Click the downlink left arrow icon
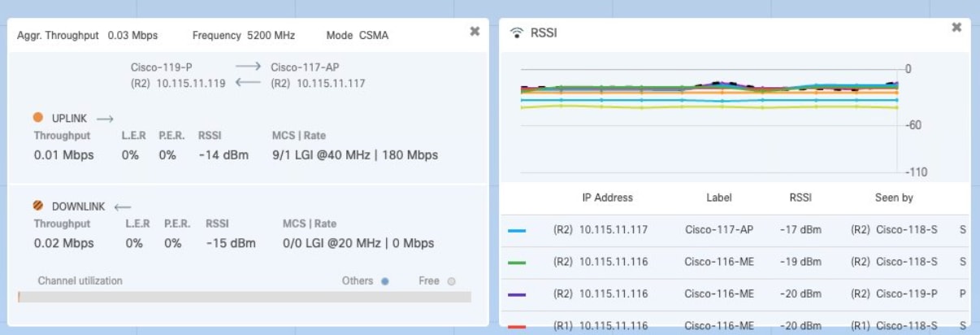The width and height of the screenshot is (980, 335). pos(123,207)
